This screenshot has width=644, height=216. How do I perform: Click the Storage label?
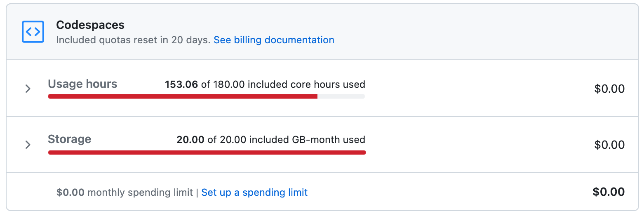click(x=69, y=139)
